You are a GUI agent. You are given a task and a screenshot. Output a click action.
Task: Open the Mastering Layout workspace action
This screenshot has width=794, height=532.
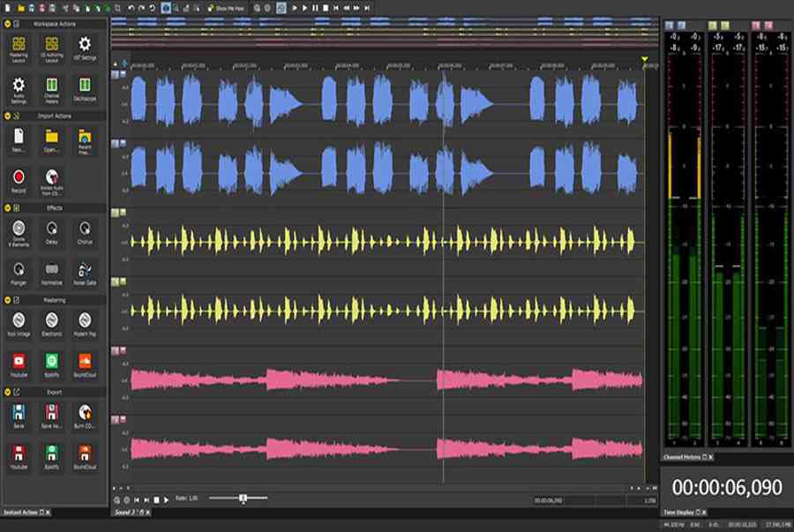pos(19,46)
